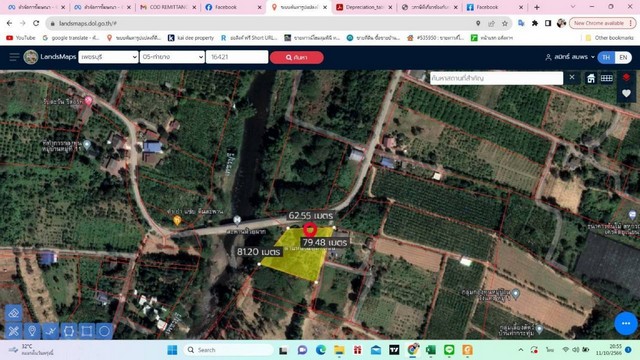Image resolution: width=640 pixels, height=360 pixels.
Task: Open favorites heart icon
Action: (x=626, y=94)
